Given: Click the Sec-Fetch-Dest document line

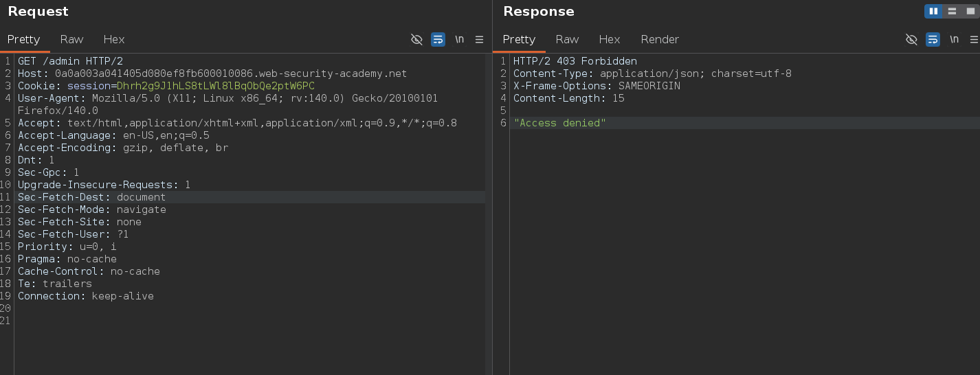Looking at the screenshot, I should (91, 197).
